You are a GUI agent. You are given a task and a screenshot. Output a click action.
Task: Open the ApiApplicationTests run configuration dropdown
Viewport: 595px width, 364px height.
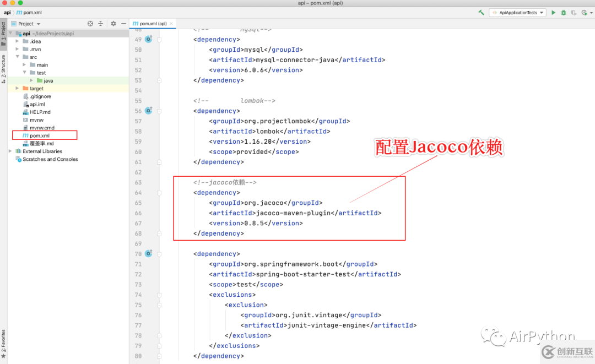517,13
